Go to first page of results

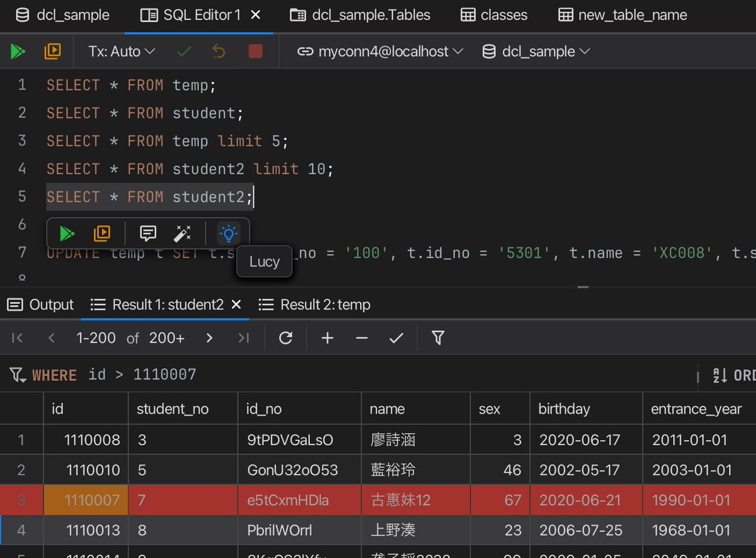pyautogui.click(x=18, y=339)
